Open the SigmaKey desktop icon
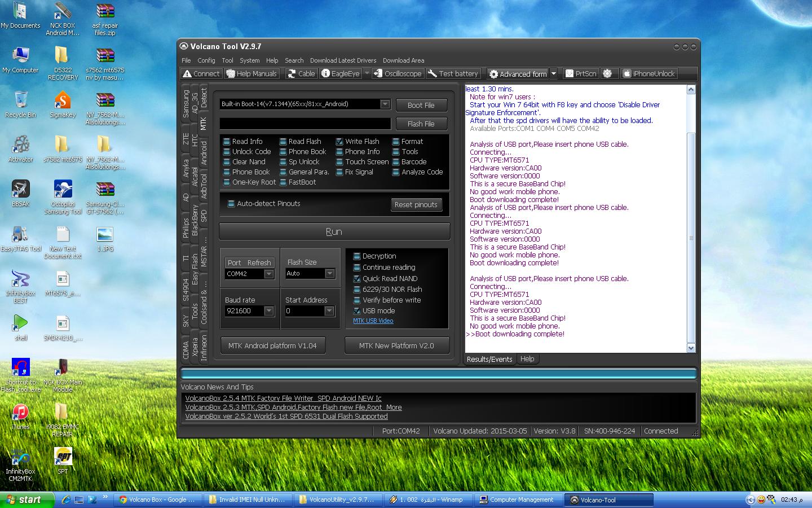The height and width of the screenshot is (508, 812). (x=63, y=106)
